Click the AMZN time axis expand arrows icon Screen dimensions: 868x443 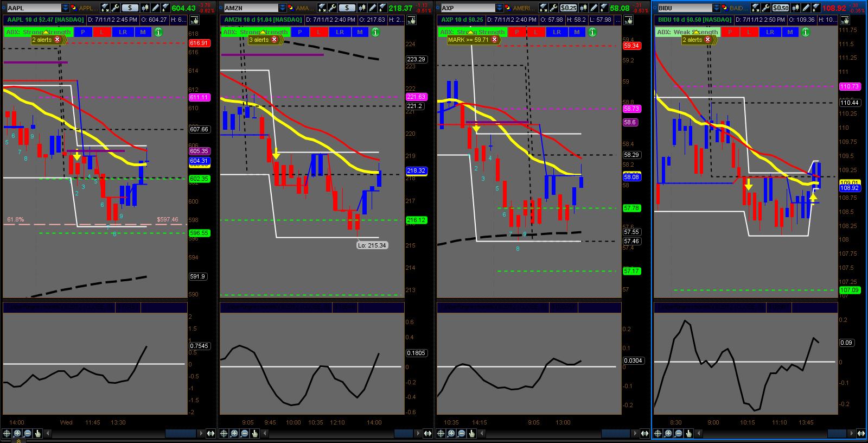(x=427, y=433)
